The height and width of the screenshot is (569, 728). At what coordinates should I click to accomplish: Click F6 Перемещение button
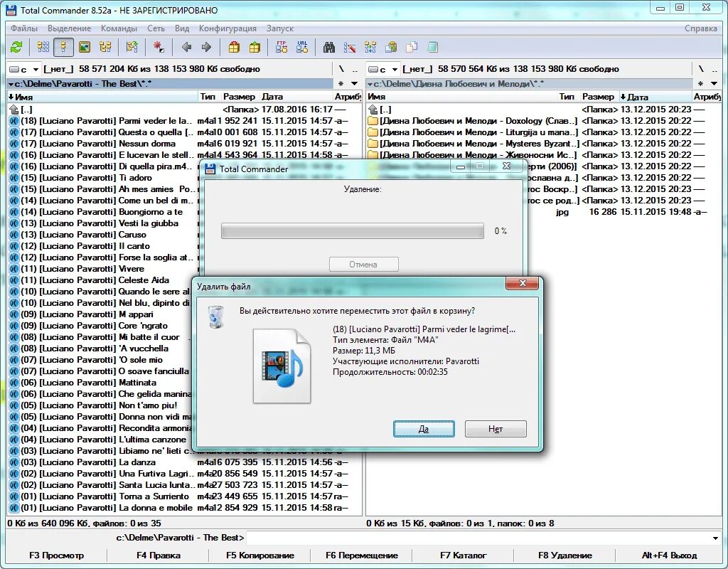362,555
